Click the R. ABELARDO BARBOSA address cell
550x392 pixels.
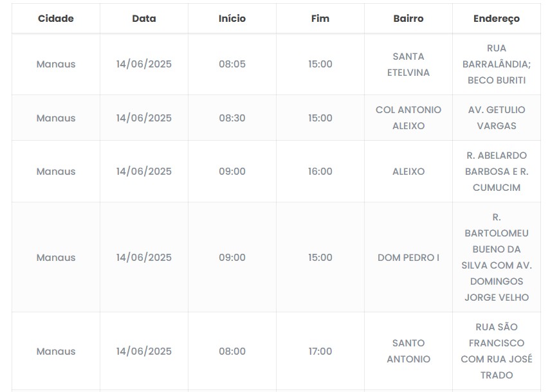497,172
